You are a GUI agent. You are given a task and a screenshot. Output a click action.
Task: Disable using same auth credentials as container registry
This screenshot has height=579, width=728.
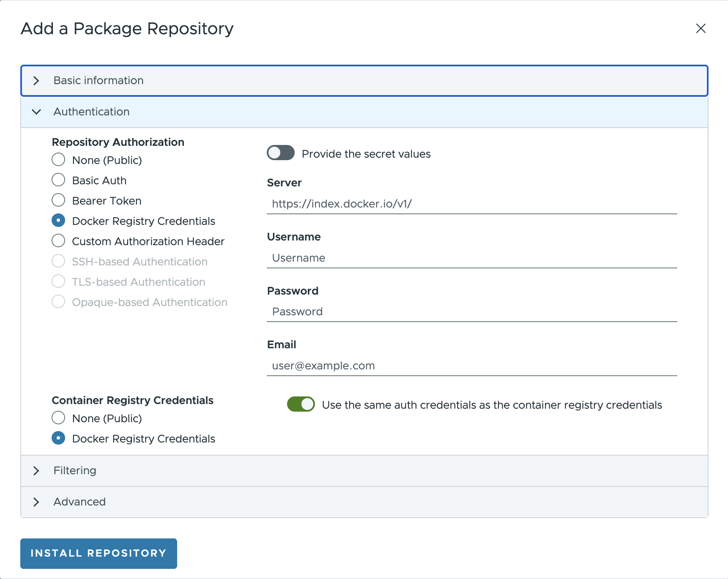pyautogui.click(x=301, y=404)
